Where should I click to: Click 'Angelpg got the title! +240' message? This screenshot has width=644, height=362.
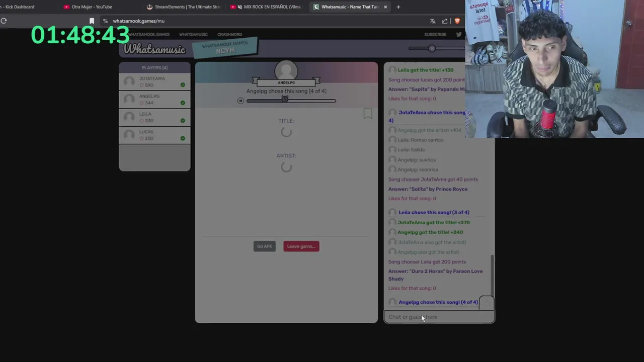coord(430,232)
